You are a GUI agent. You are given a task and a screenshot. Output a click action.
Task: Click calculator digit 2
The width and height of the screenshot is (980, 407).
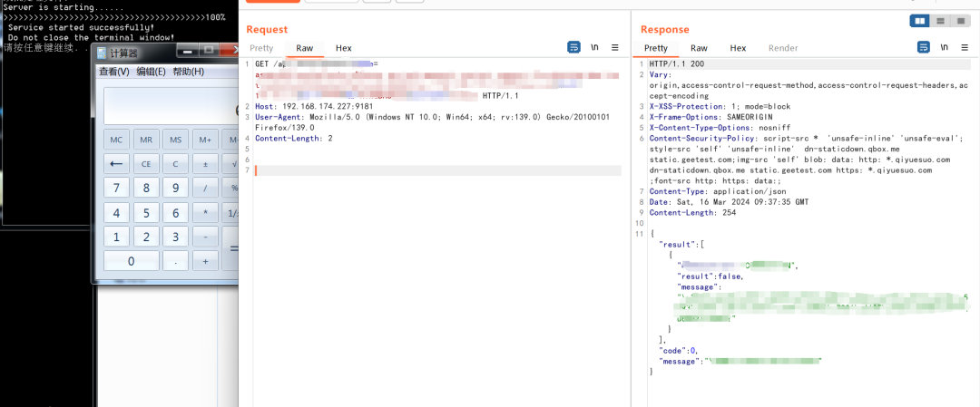point(146,237)
